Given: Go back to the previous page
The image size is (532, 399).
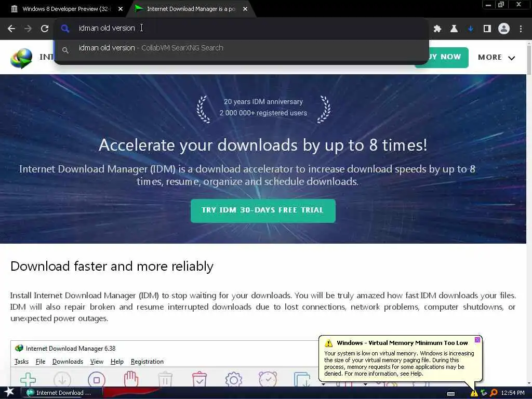Looking at the screenshot, I should [11, 29].
